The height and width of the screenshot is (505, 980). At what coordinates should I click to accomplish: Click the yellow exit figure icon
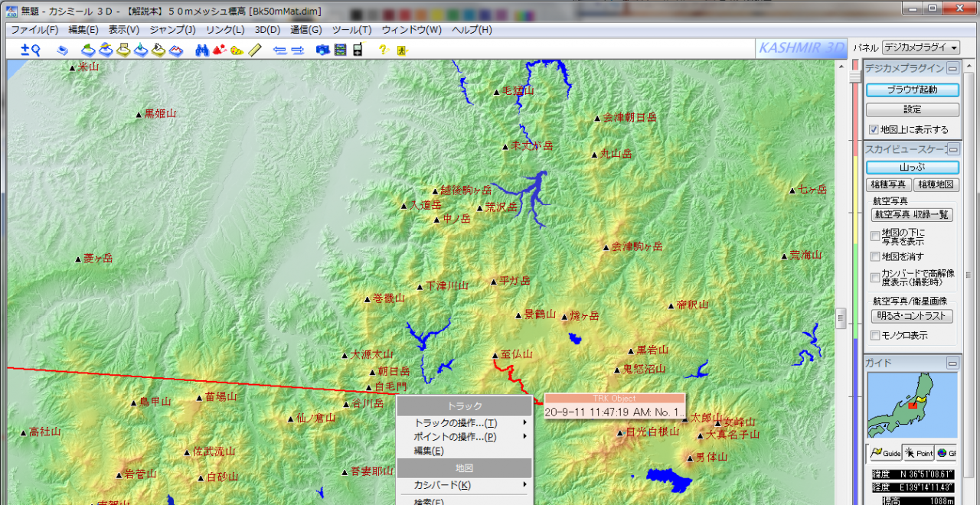coord(401,50)
